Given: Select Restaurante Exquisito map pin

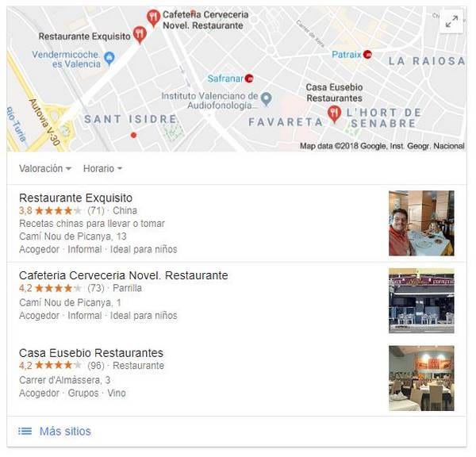Looking at the screenshot, I should (x=140, y=35).
